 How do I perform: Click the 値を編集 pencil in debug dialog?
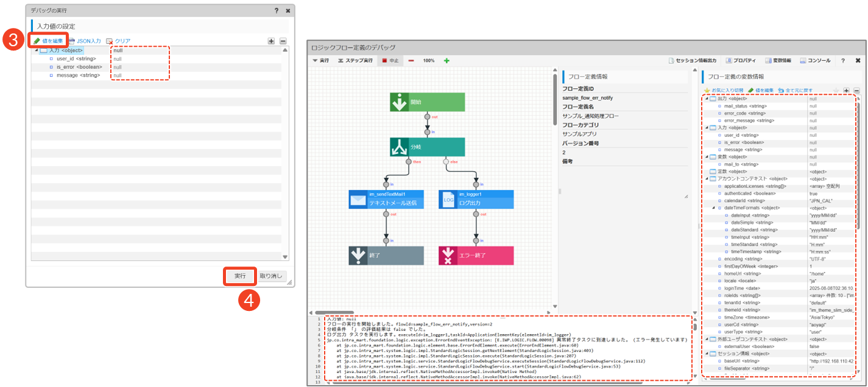(x=48, y=41)
